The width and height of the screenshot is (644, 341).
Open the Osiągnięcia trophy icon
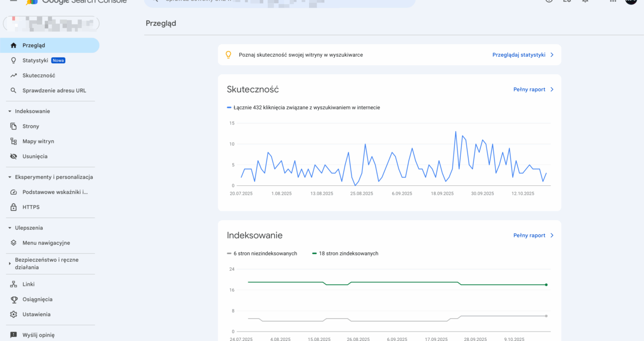coord(12,299)
